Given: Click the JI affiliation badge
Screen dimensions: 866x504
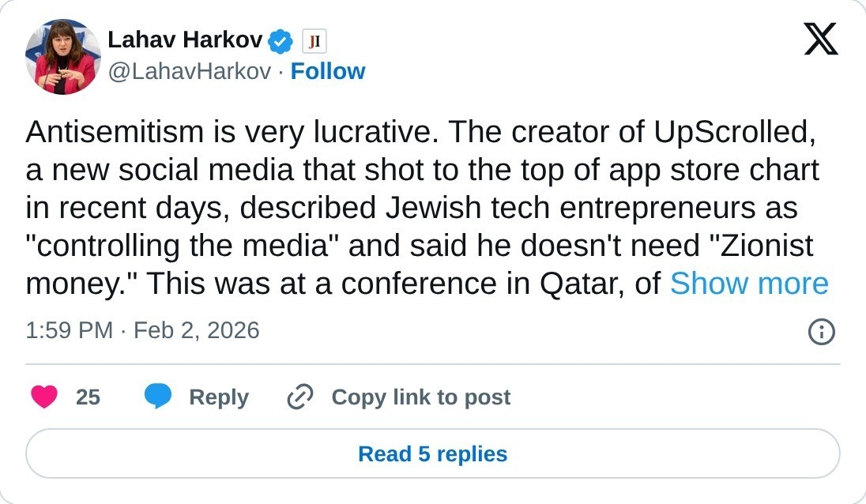Looking at the screenshot, I should click(314, 40).
